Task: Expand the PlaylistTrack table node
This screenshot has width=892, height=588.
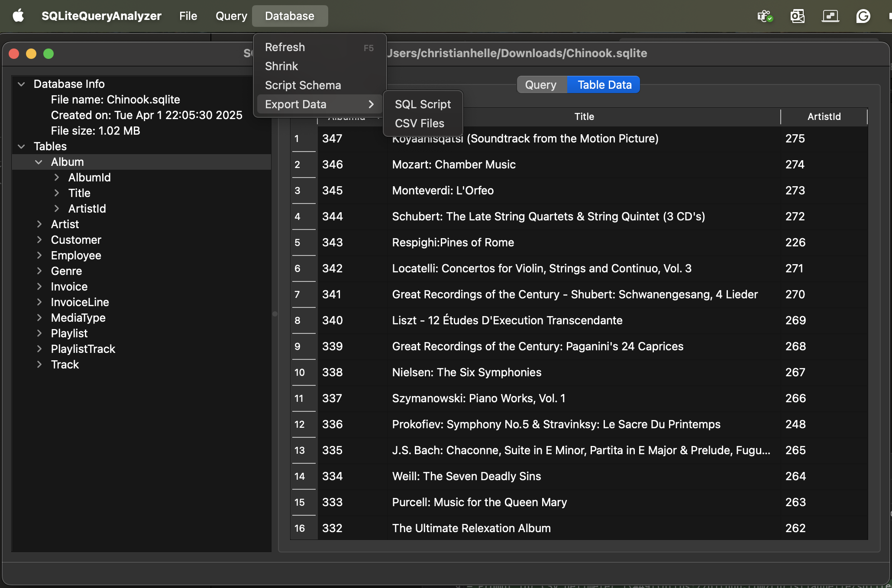Action: (39, 349)
